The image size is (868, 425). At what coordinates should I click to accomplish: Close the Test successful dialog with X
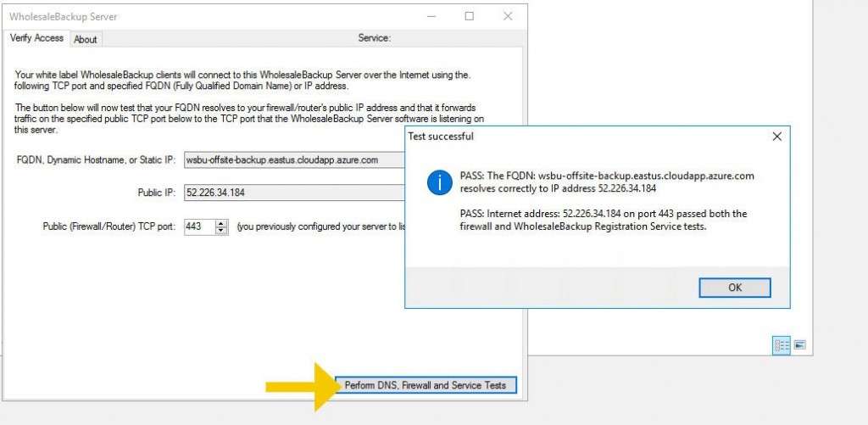[x=776, y=136]
